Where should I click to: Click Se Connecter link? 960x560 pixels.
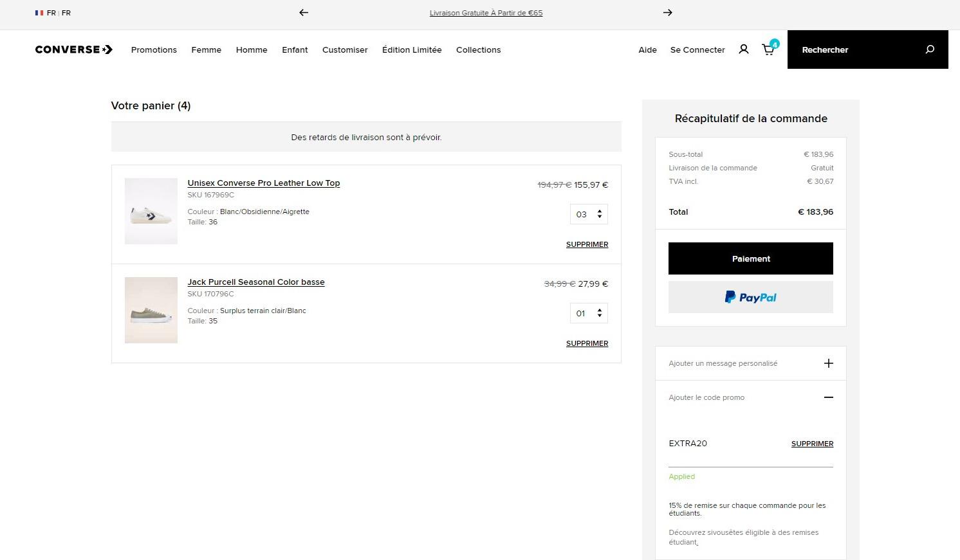coord(697,50)
